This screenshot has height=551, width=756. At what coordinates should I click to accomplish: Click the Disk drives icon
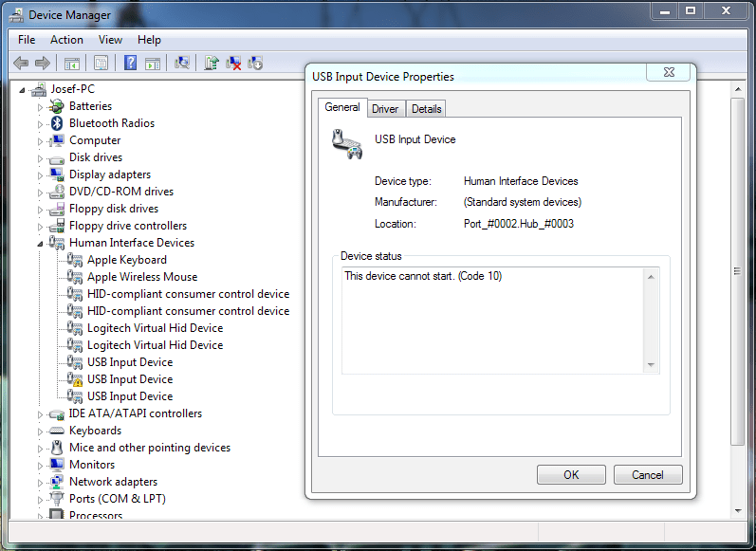[57, 158]
